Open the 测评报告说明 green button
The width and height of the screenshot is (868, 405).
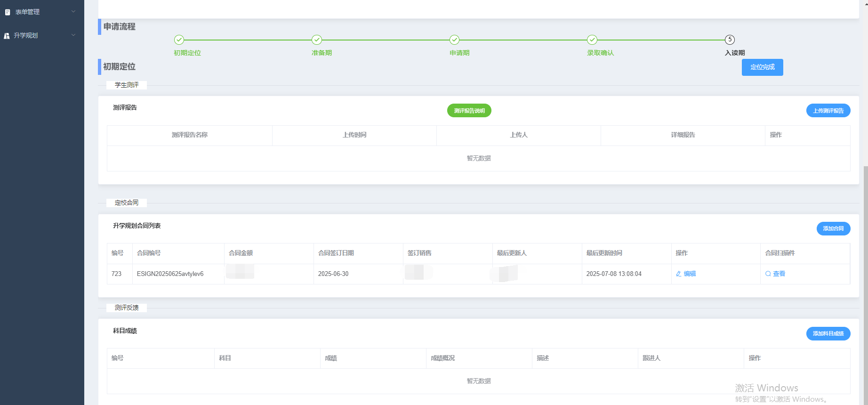[469, 111]
